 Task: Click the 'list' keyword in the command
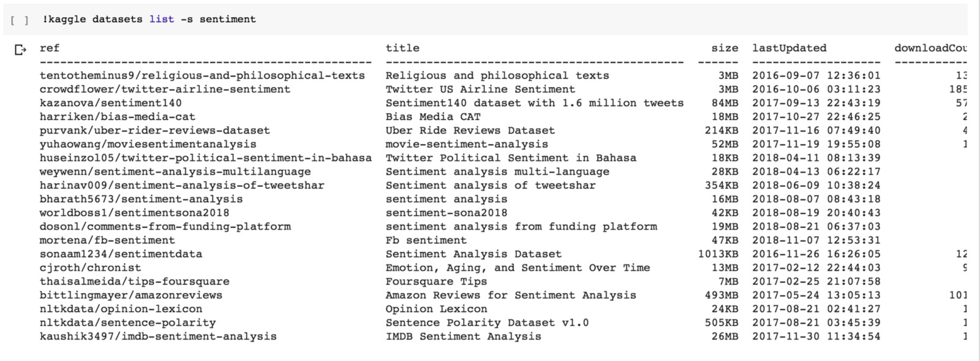pos(161,20)
